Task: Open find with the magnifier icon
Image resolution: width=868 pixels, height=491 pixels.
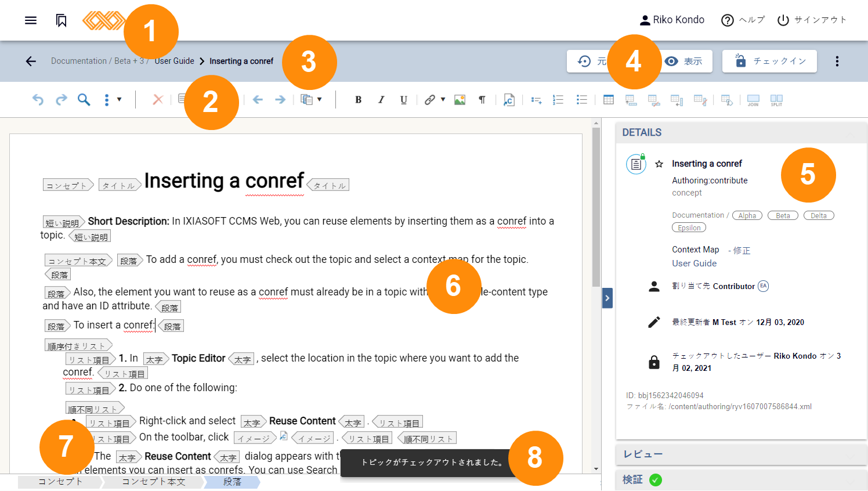Action: click(84, 100)
